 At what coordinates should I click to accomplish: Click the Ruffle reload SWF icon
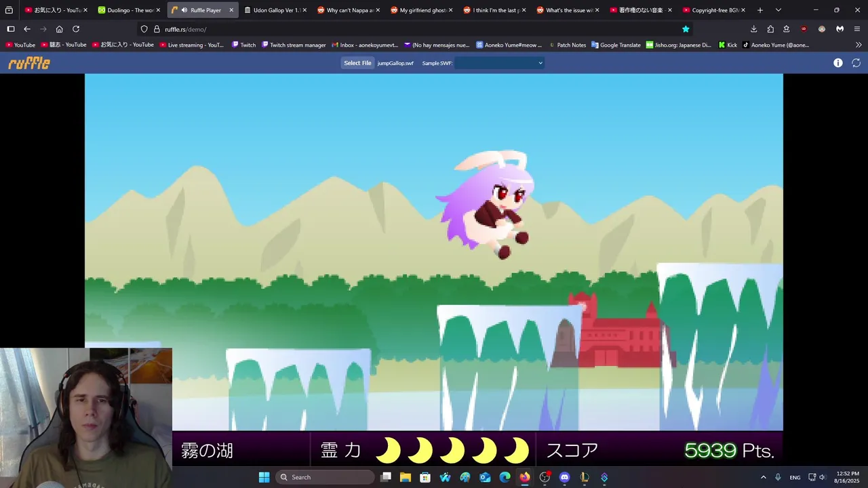click(x=856, y=63)
